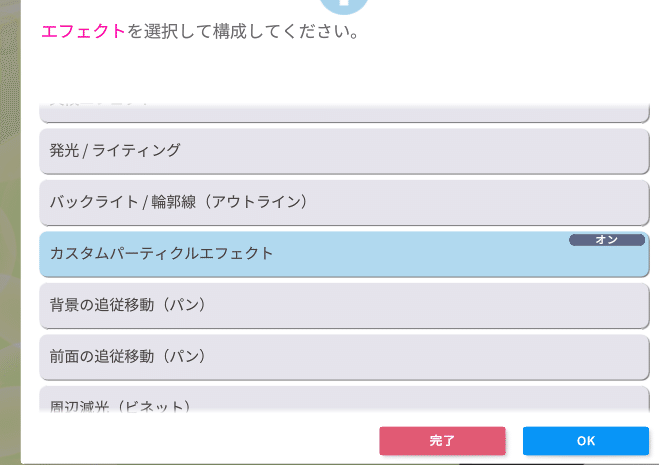Click the を選択して構成してください instruction text
659x465 pixels.
click(243, 32)
